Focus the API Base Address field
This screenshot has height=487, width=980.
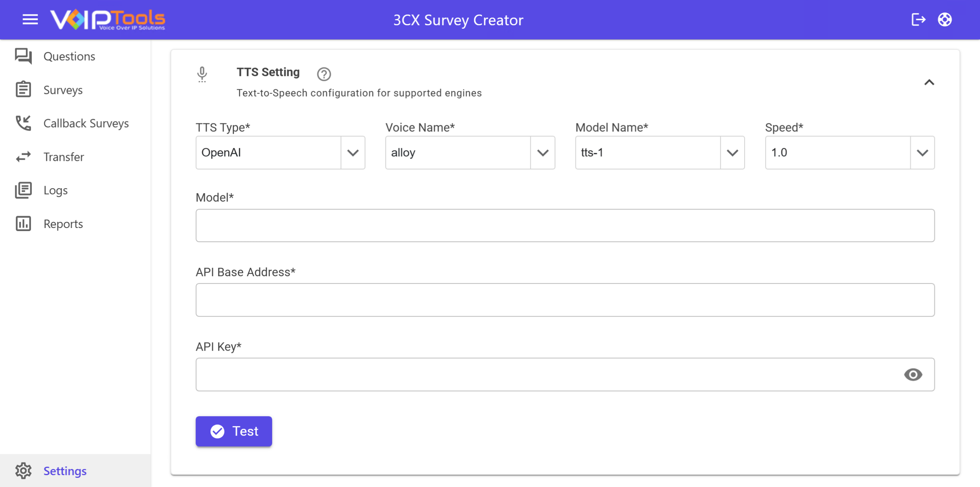pos(565,300)
